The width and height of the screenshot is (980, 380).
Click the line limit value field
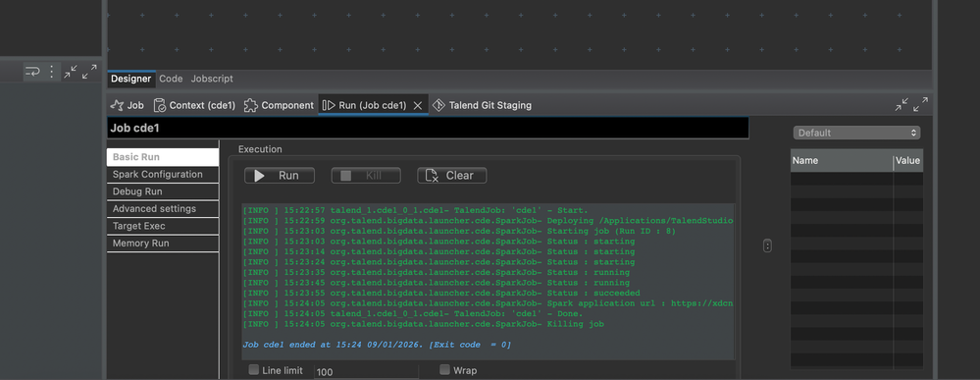pos(366,372)
